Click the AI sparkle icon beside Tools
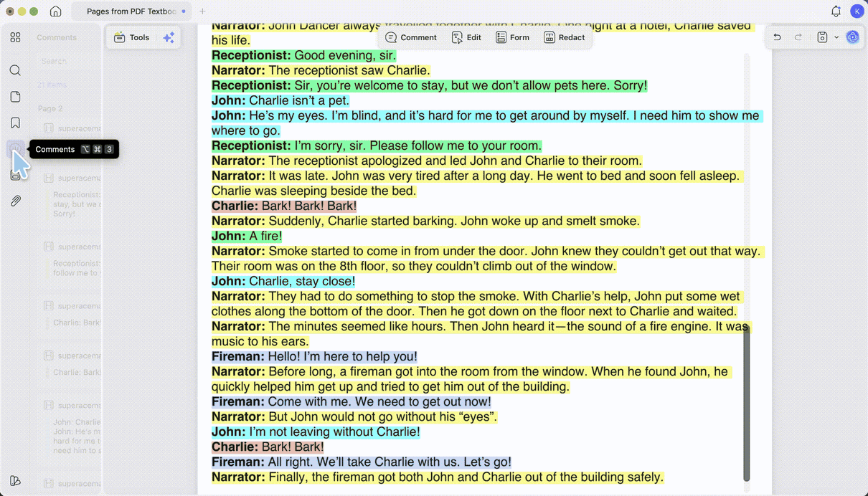 click(169, 37)
